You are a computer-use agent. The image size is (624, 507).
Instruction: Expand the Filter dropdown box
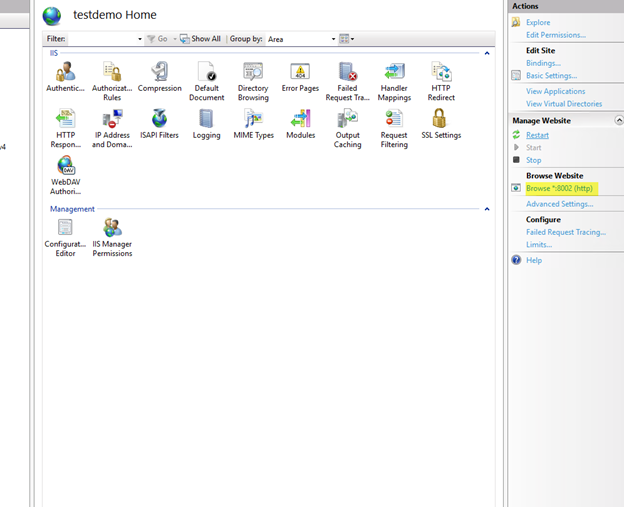pos(139,39)
